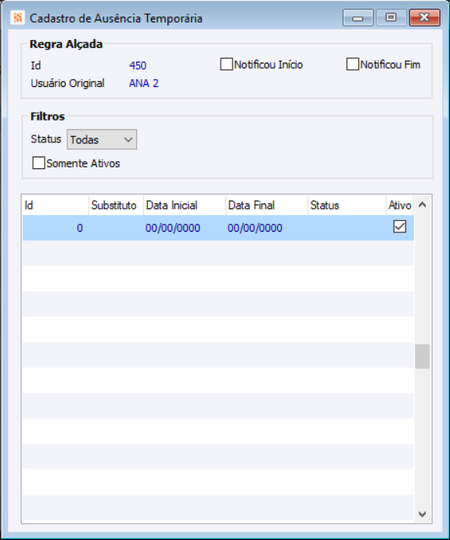Click the Data Inicial column header

click(x=185, y=205)
